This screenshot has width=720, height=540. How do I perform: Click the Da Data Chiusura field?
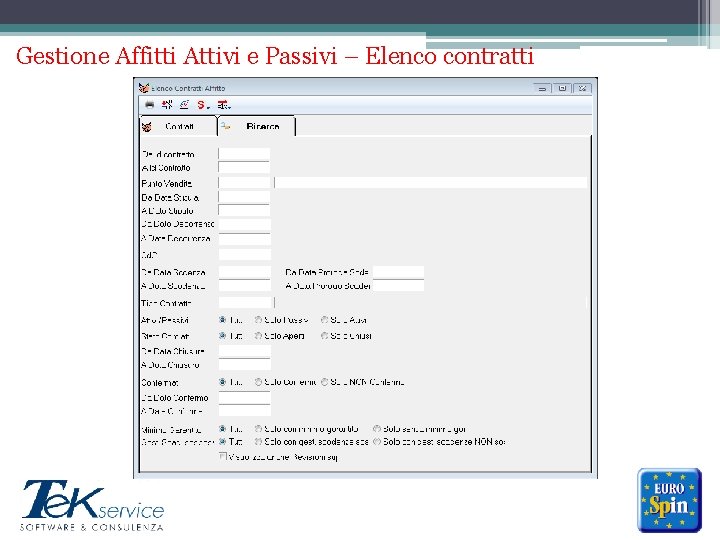(244, 351)
